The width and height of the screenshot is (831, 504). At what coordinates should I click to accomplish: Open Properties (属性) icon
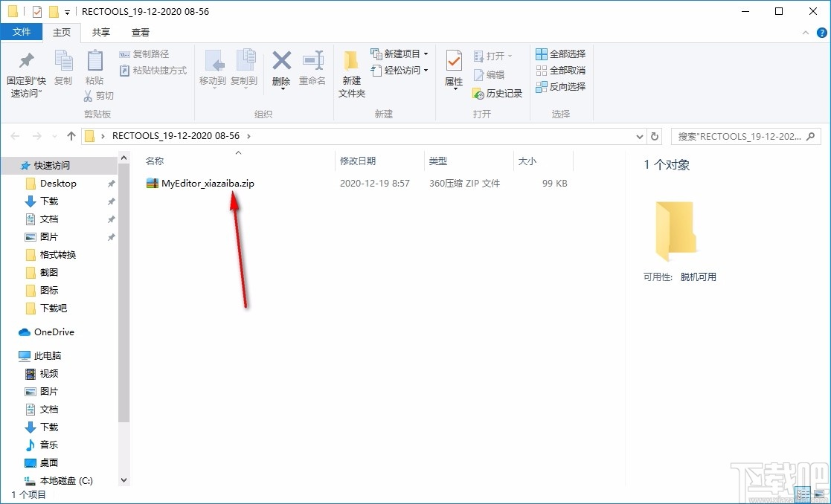tap(454, 62)
